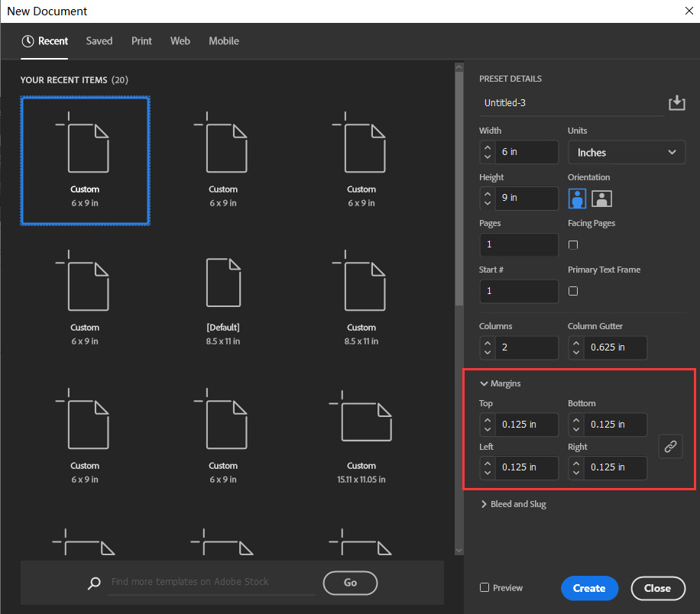Screen dimensions: 700x614
Task: Open the Mobile tab
Action: click(224, 41)
